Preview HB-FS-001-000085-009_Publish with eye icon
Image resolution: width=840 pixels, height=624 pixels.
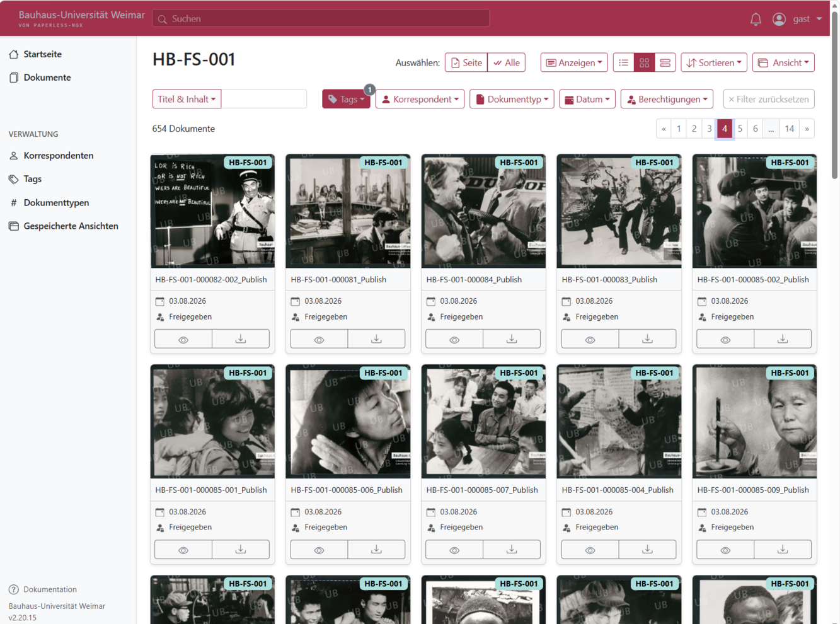pyautogui.click(x=725, y=550)
